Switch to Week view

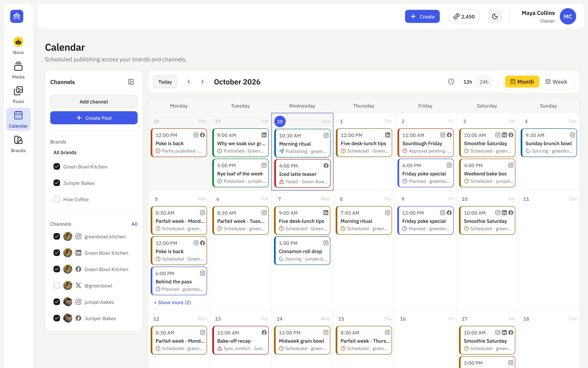click(556, 82)
